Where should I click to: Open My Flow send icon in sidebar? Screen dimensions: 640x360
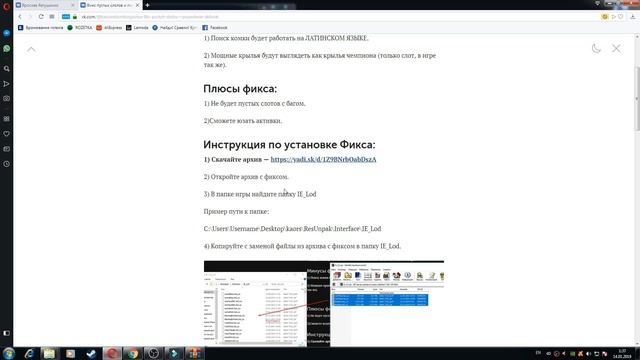pos(7,84)
